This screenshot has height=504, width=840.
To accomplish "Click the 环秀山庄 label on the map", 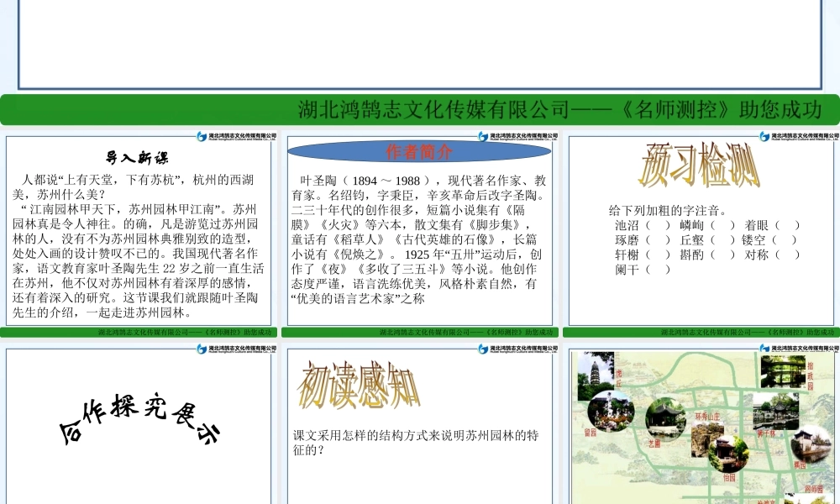I will (707, 417).
